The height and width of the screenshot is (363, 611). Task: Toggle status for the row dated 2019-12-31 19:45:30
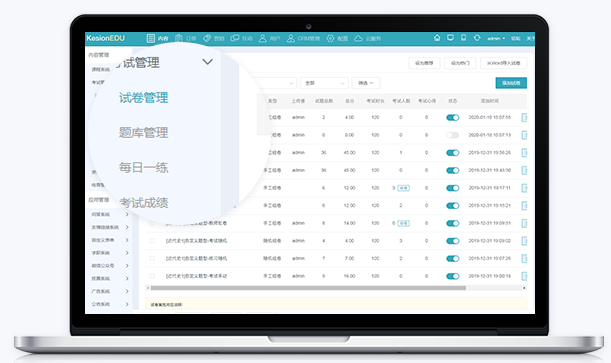[452, 170]
